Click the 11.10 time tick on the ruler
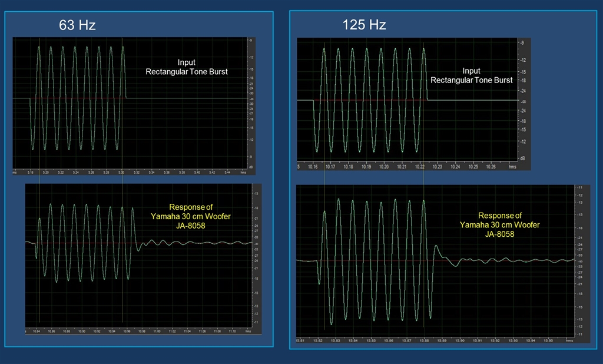The width and height of the screenshot is (603, 364). point(232,331)
